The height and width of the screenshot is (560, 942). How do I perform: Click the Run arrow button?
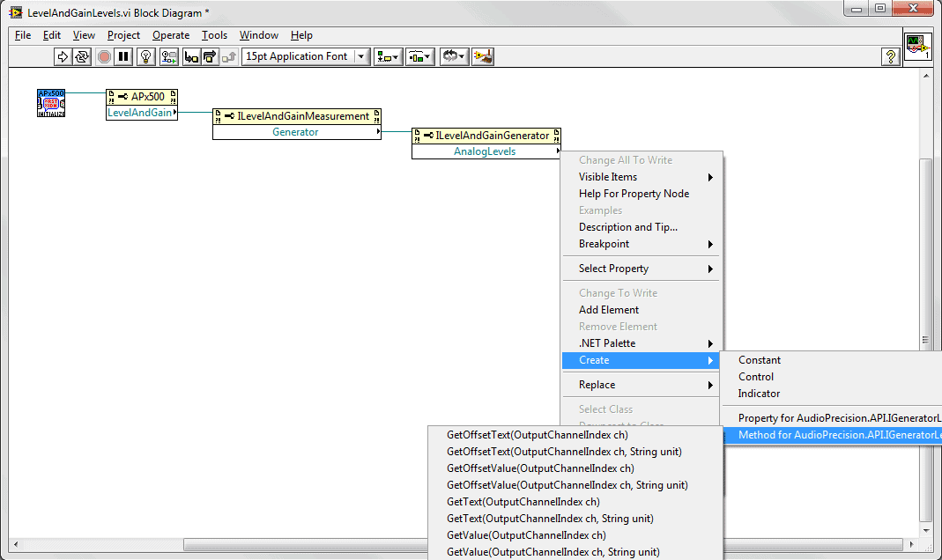pos(63,56)
